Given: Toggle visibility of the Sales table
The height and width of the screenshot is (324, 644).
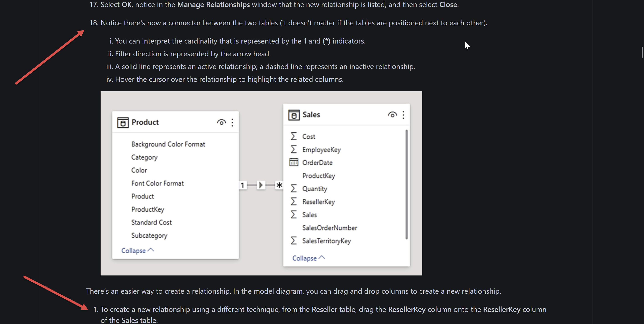Looking at the screenshot, I should click(392, 114).
